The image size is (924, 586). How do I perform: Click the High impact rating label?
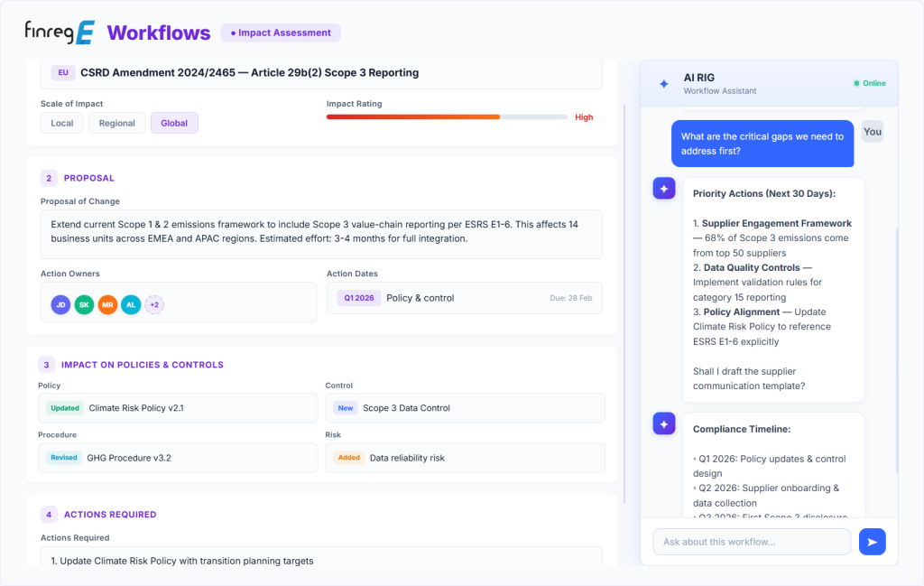(x=584, y=117)
